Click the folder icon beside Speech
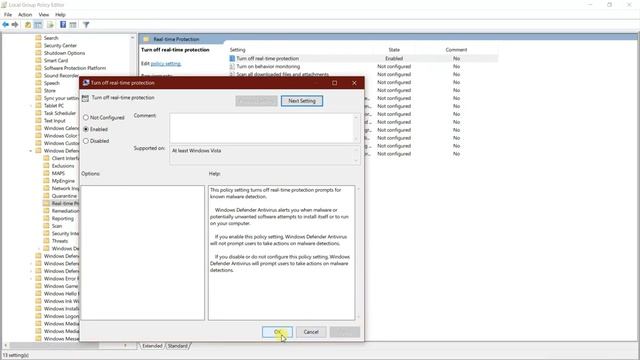This screenshot has height=360, width=640. pos(39,83)
